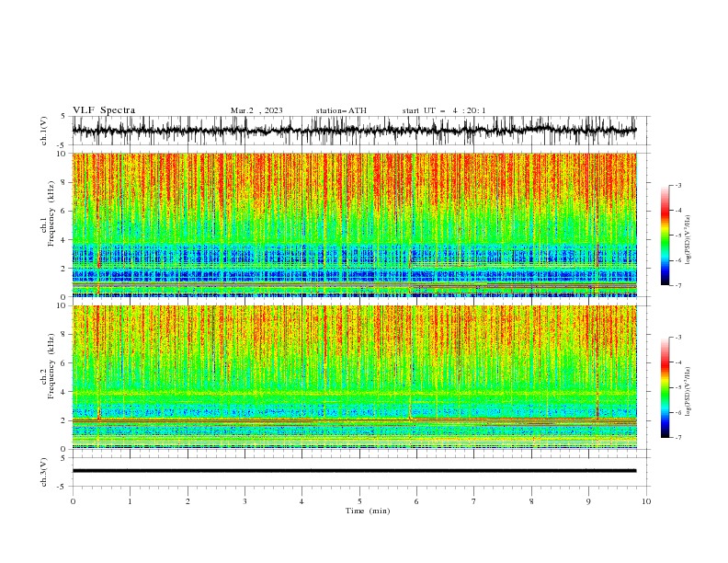This screenshot has width=728, height=563.
Task: Click the time-axis tick label "3"
Action: (245, 501)
